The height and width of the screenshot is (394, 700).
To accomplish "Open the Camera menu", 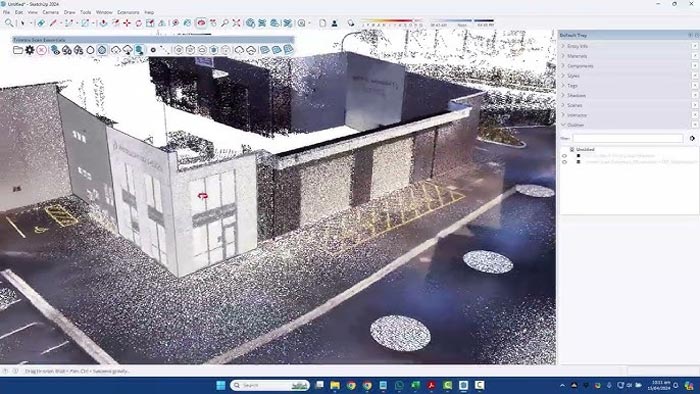I will pos(50,12).
